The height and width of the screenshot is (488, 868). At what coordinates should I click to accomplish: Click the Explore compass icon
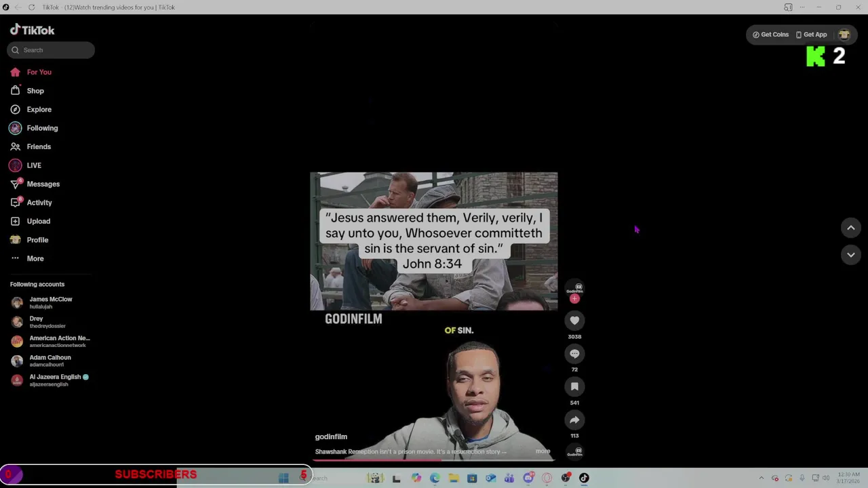[x=15, y=109]
